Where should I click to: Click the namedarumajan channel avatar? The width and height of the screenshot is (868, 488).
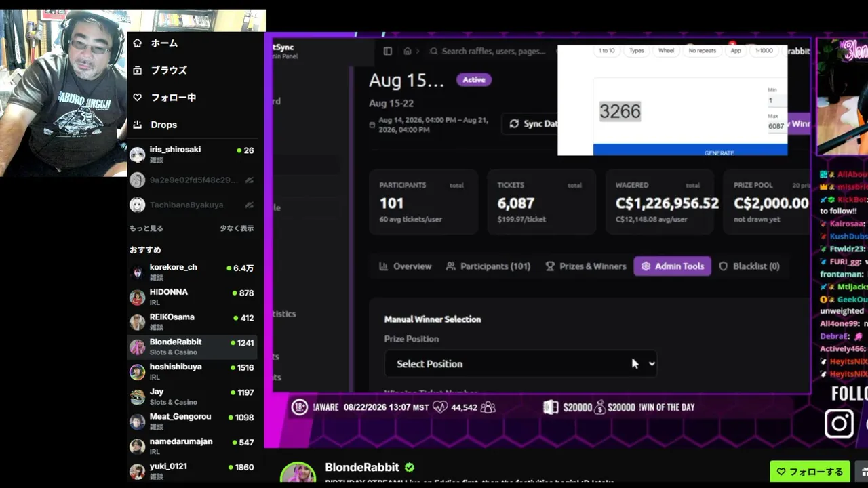pos(138,446)
